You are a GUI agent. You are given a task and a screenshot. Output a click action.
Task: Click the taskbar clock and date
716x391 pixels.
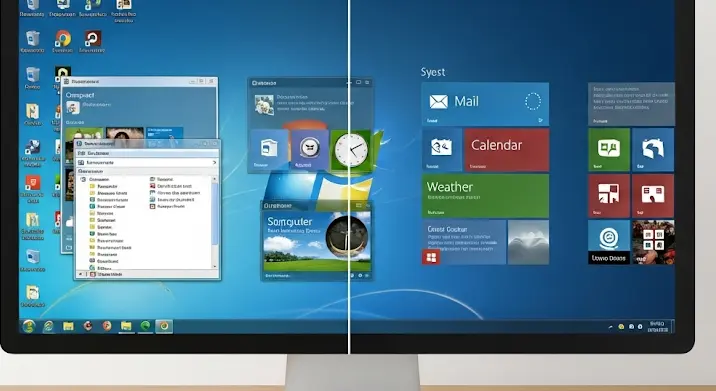pyautogui.click(x=658, y=326)
